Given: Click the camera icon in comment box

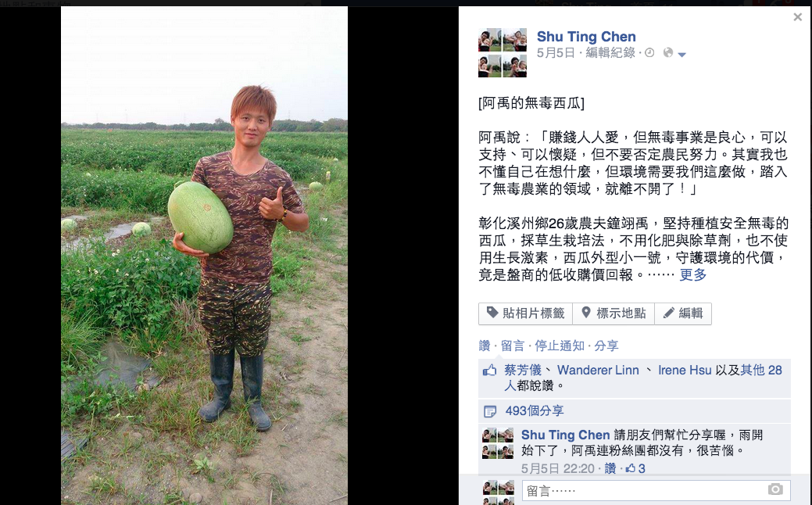Looking at the screenshot, I should tap(775, 489).
